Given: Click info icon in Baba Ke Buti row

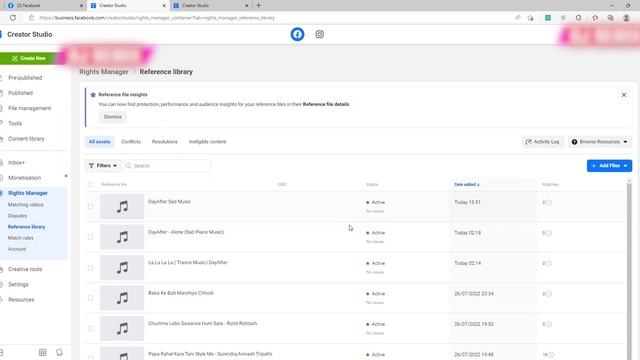Looking at the screenshot, I should click(x=549, y=294).
